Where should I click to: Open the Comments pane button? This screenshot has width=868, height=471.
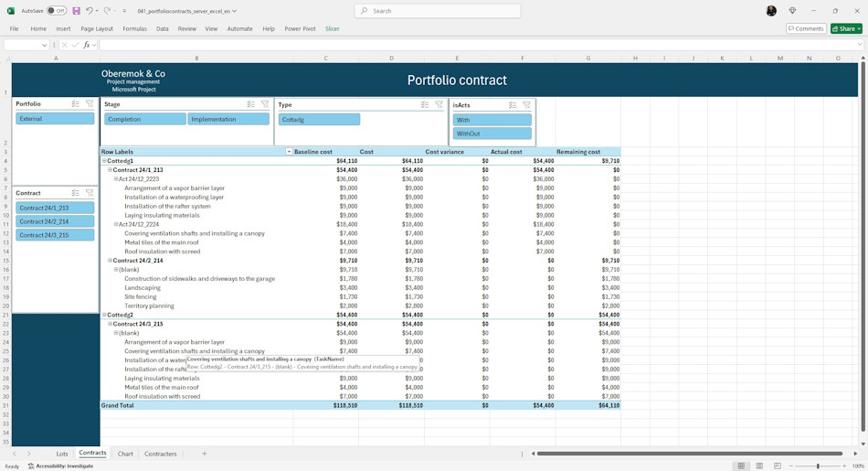tap(806, 29)
